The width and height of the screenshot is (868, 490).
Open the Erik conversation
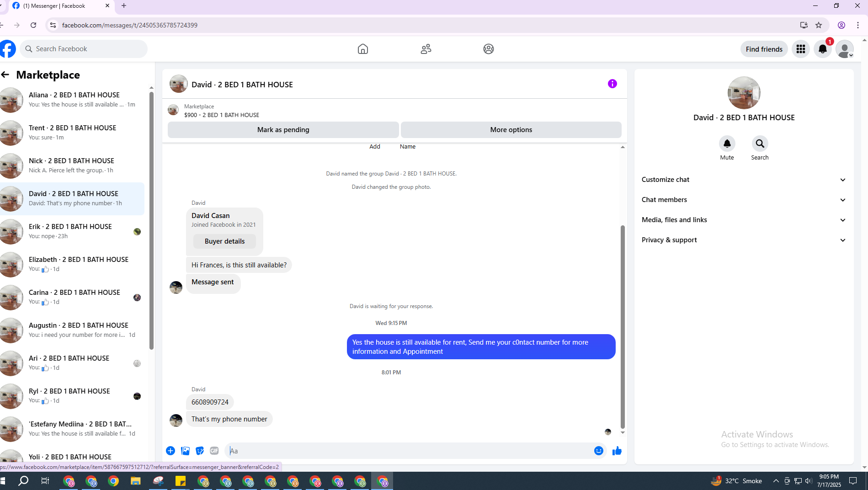pyautogui.click(x=73, y=231)
